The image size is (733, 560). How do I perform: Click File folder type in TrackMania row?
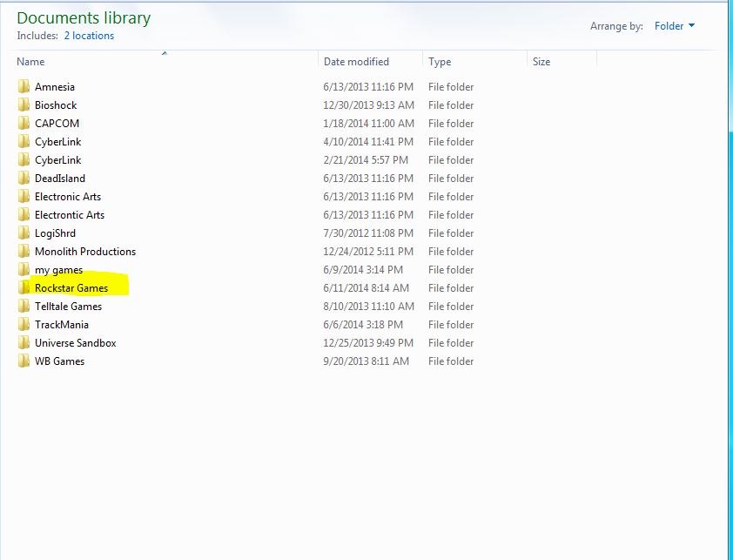451,324
